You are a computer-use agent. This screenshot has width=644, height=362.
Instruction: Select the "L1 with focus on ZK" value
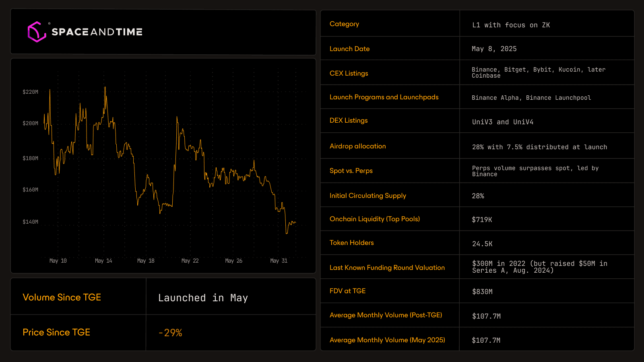click(511, 25)
